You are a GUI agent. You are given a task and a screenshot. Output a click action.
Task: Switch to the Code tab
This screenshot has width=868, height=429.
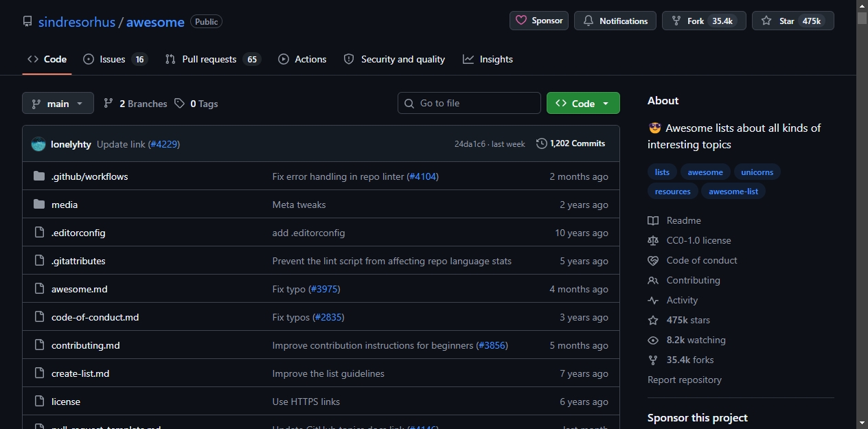47,59
